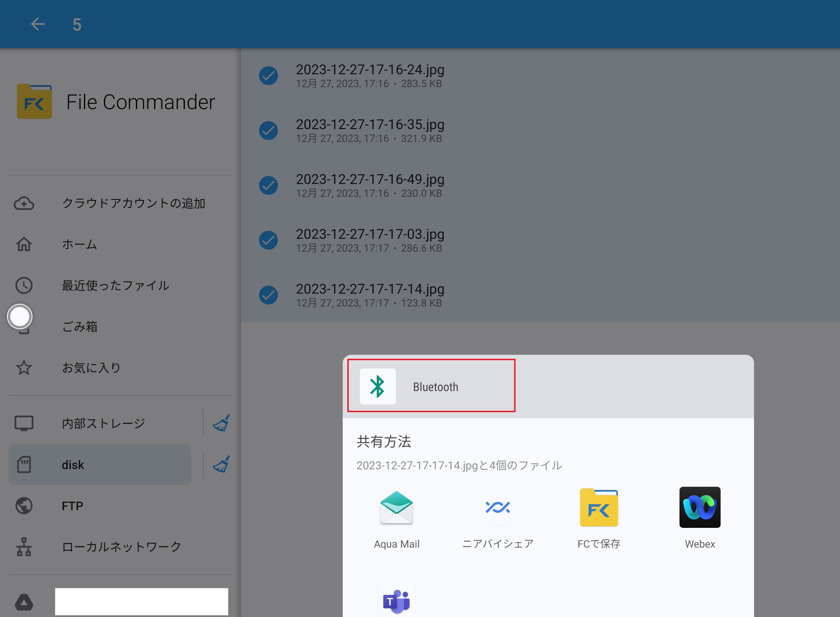840x617 pixels.
Task: Choose the FCで保存 folder icon
Action: [x=599, y=507]
